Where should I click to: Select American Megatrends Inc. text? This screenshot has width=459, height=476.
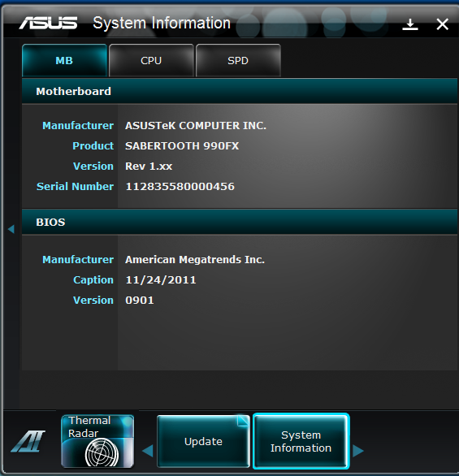click(x=195, y=260)
